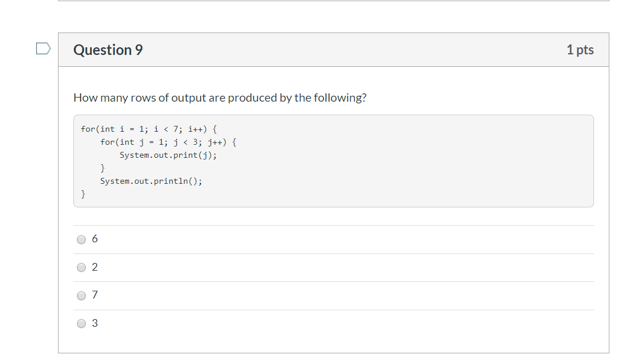The height and width of the screenshot is (364, 636).
Task: Click the inner loop's closing brace
Action: point(102,168)
